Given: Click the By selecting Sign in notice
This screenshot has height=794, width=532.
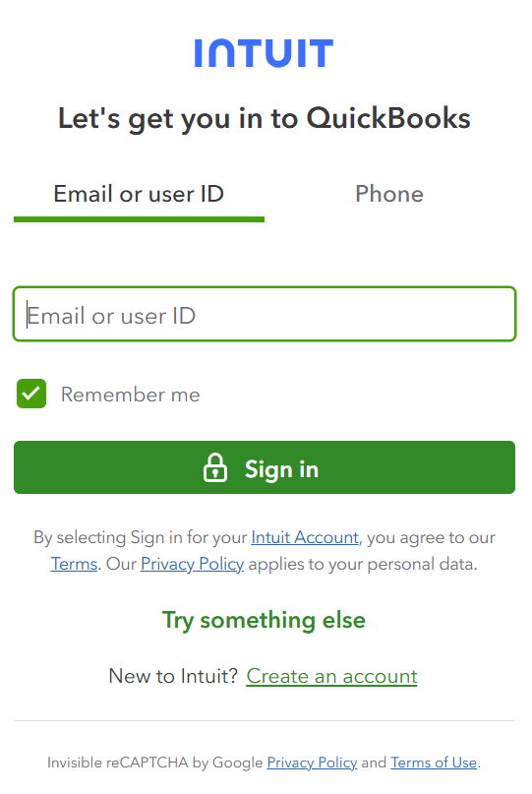Looking at the screenshot, I should coord(265,550).
